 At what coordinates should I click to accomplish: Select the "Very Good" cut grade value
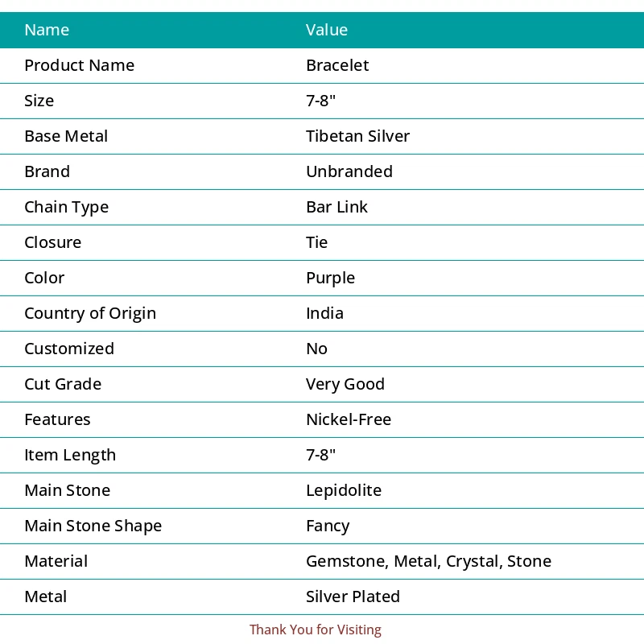tap(345, 384)
